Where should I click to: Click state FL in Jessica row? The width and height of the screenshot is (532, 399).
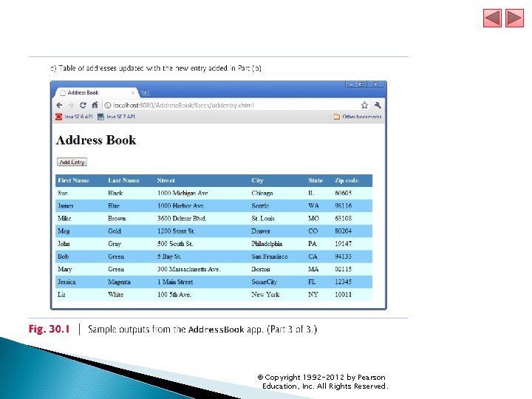pos(312,282)
